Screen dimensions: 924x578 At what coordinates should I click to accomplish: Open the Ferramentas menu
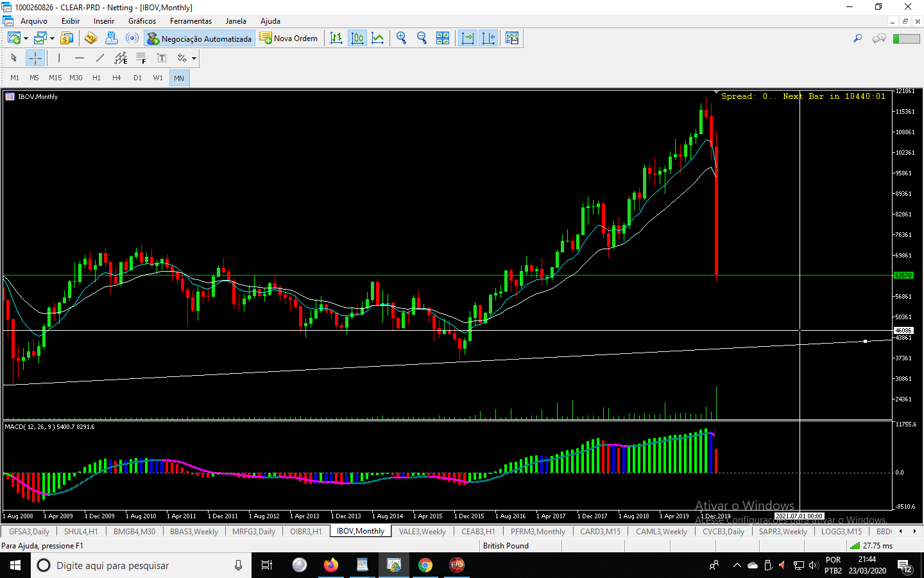coord(191,21)
